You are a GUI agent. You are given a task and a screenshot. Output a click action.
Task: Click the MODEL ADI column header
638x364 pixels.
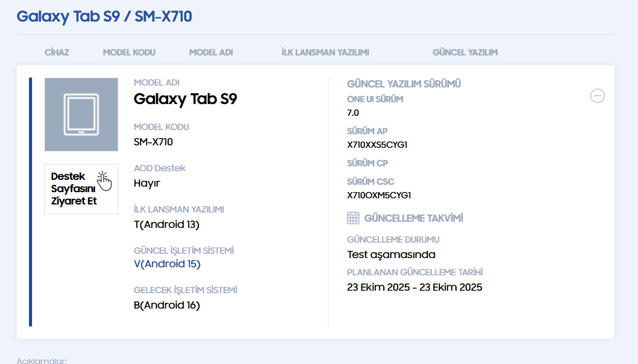211,52
